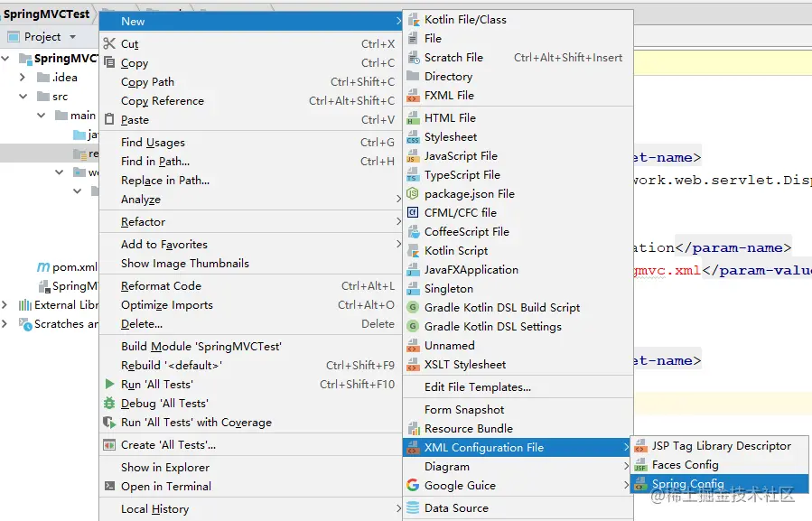The width and height of the screenshot is (812, 521).
Task: Click the XSLT Stylesheet icon
Action: click(x=413, y=365)
